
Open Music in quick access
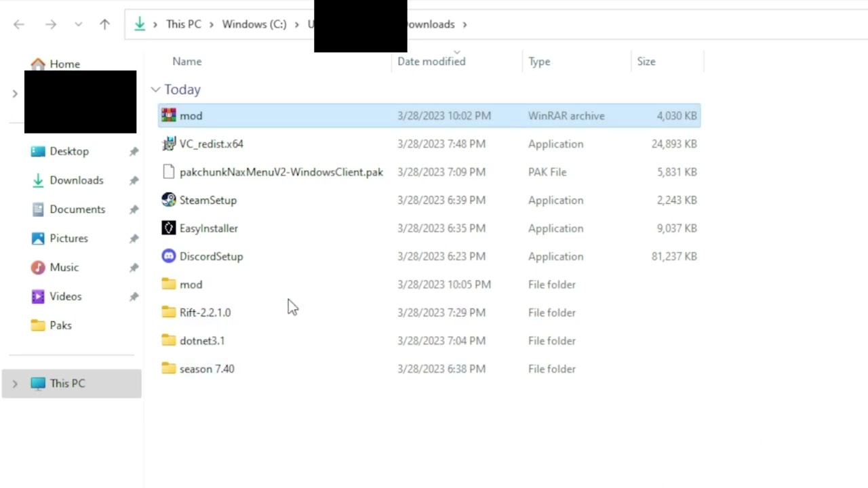click(64, 268)
